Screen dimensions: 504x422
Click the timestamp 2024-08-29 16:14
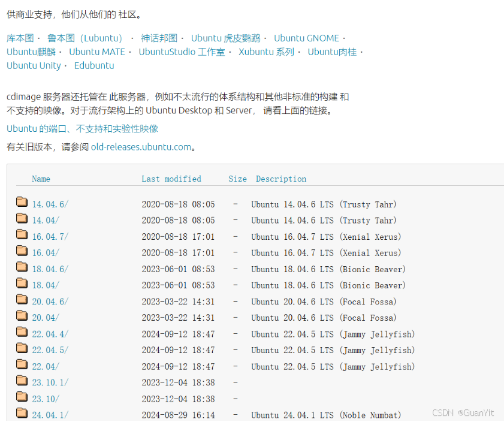178,415
